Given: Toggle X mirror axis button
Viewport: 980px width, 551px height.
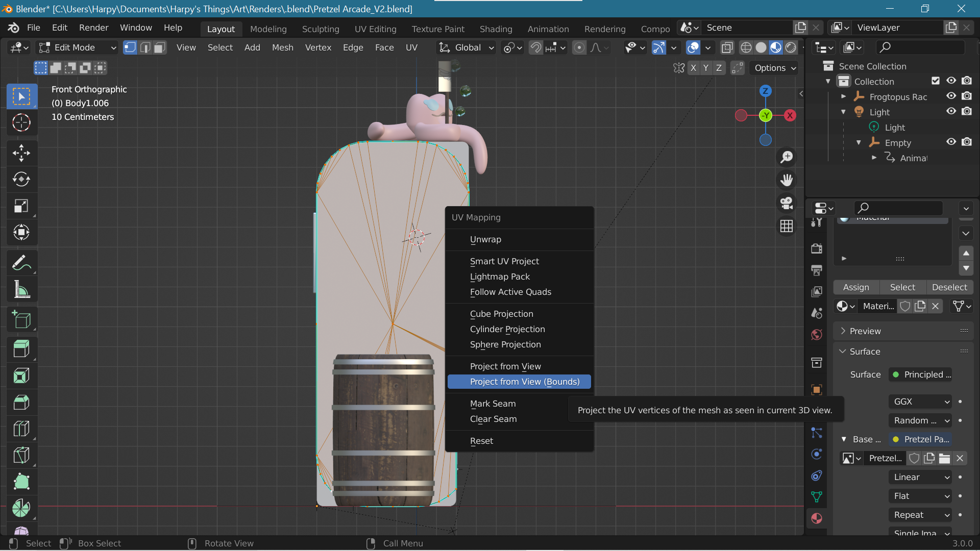Looking at the screenshot, I should [693, 68].
